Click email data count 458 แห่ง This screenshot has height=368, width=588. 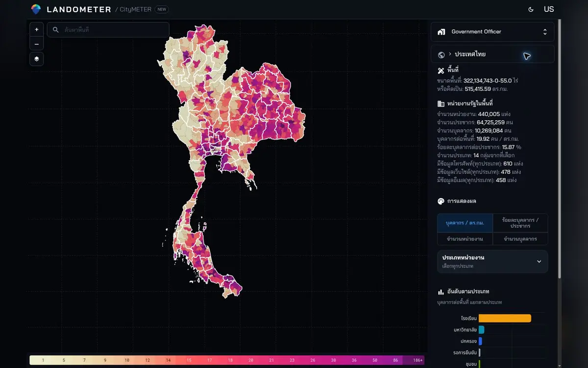point(506,180)
